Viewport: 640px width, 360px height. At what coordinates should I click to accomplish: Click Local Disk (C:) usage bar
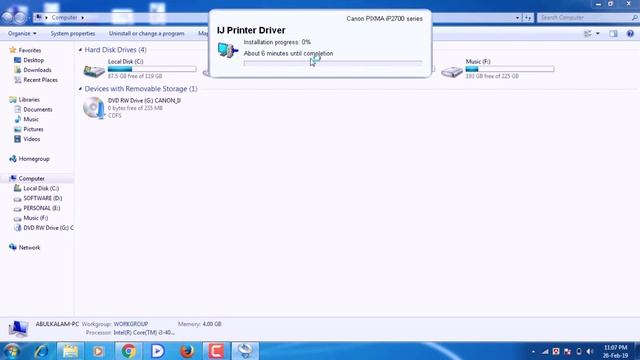tap(152, 69)
